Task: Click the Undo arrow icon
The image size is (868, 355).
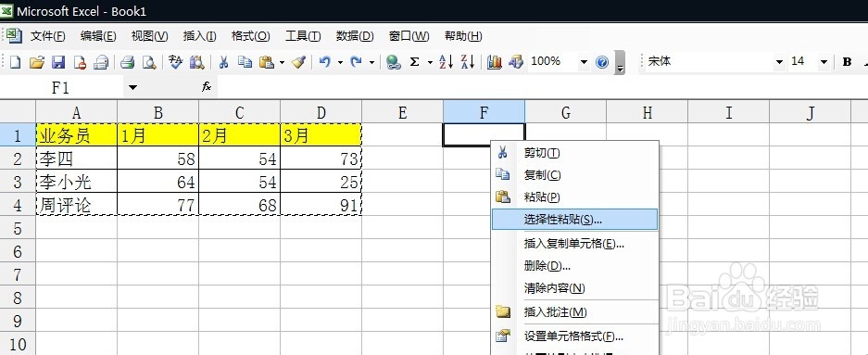Action: click(325, 63)
